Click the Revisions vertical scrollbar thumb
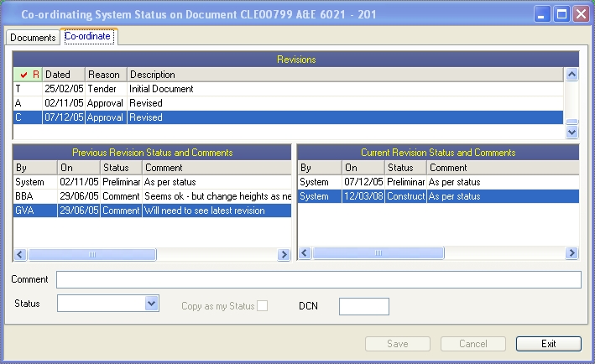This screenshot has height=364, width=595. [x=572, y=122]
